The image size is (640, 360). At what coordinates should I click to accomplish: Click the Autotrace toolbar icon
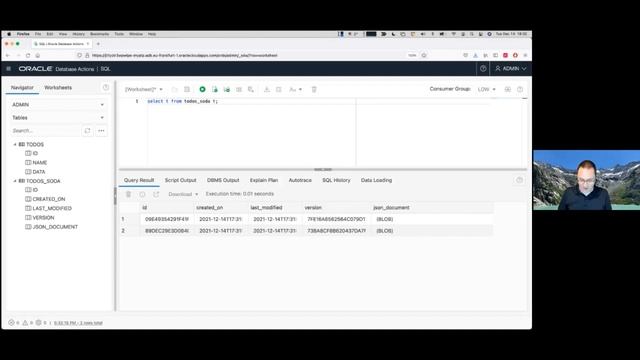pyautogui.click(x=239, y=89)
